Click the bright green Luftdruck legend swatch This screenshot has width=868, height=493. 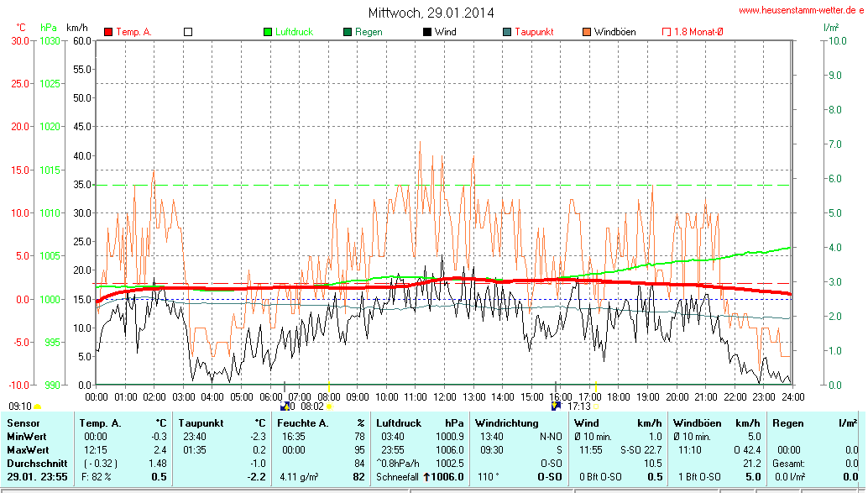(268, 32)
